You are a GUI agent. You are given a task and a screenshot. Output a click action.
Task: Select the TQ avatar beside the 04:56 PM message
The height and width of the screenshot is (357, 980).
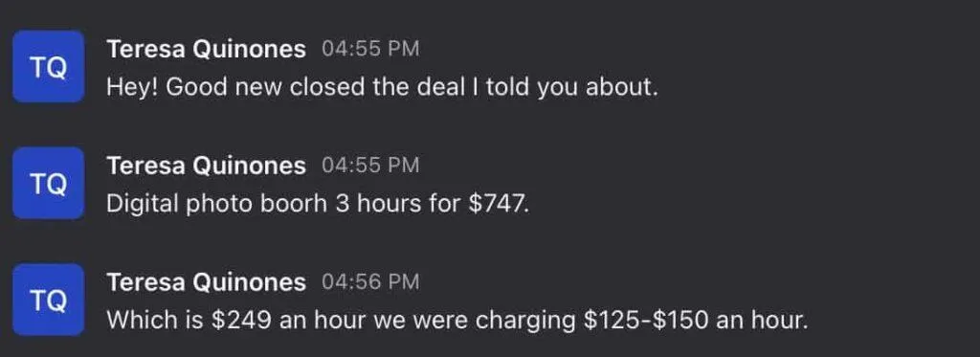pyautogui.click(x=48, y=300)
